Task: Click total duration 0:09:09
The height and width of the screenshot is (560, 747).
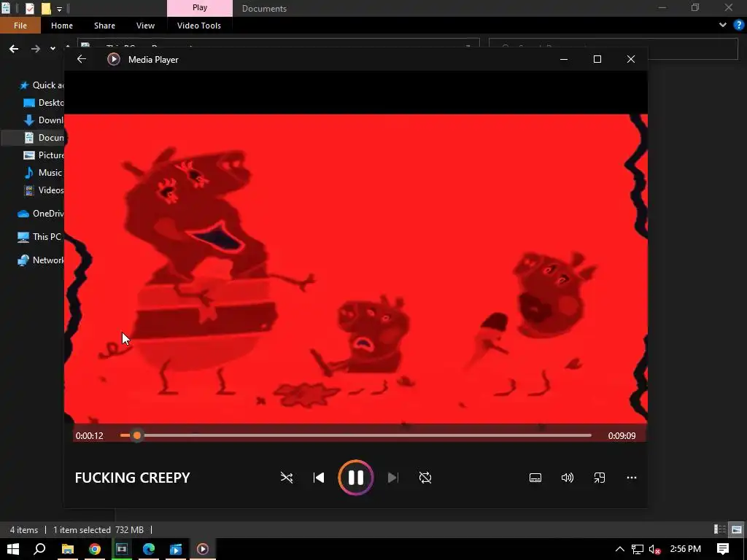Action: [x=622, y=436]
